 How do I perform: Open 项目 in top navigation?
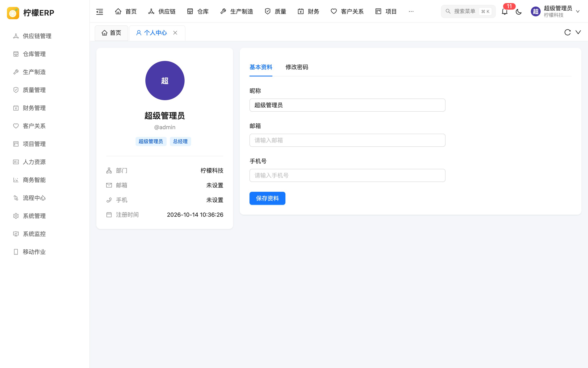386,11
